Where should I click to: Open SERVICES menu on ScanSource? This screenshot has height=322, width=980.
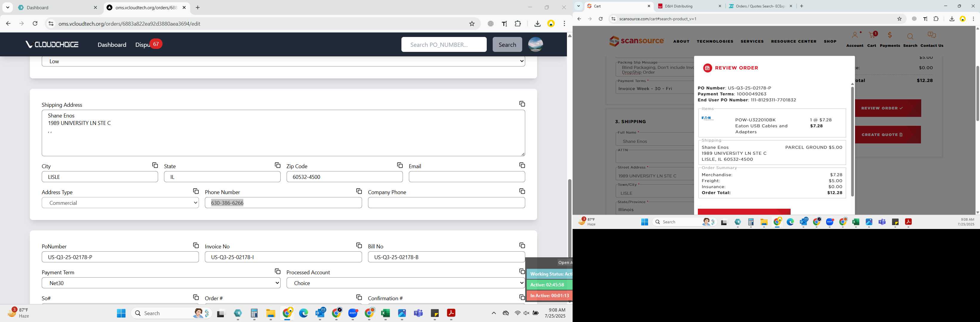point(752,41)
